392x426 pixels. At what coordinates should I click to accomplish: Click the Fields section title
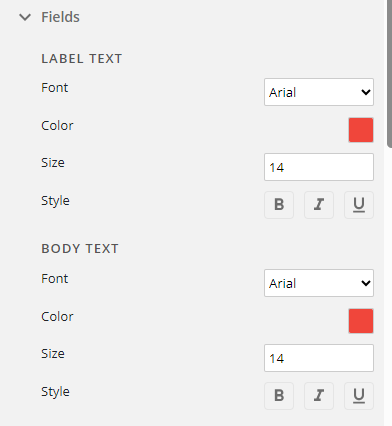click(60, 17)
